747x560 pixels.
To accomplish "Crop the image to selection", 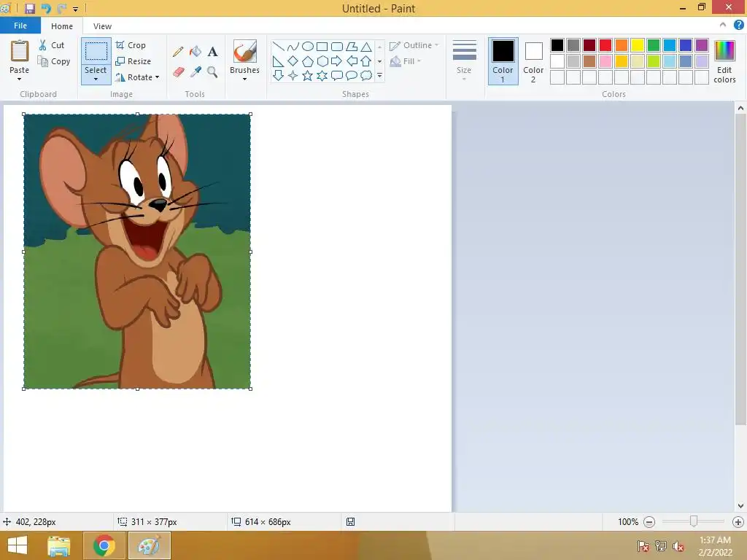I will [131, 45].
